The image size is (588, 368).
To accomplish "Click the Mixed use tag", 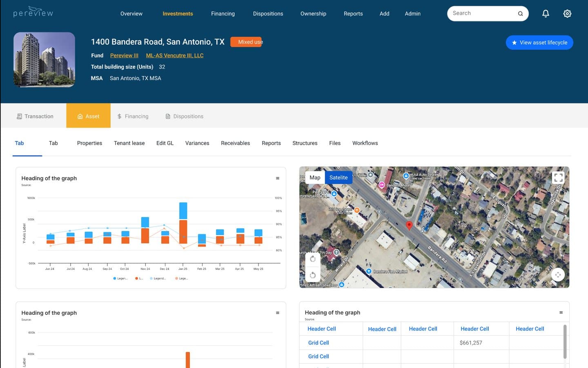I will 246,42.
